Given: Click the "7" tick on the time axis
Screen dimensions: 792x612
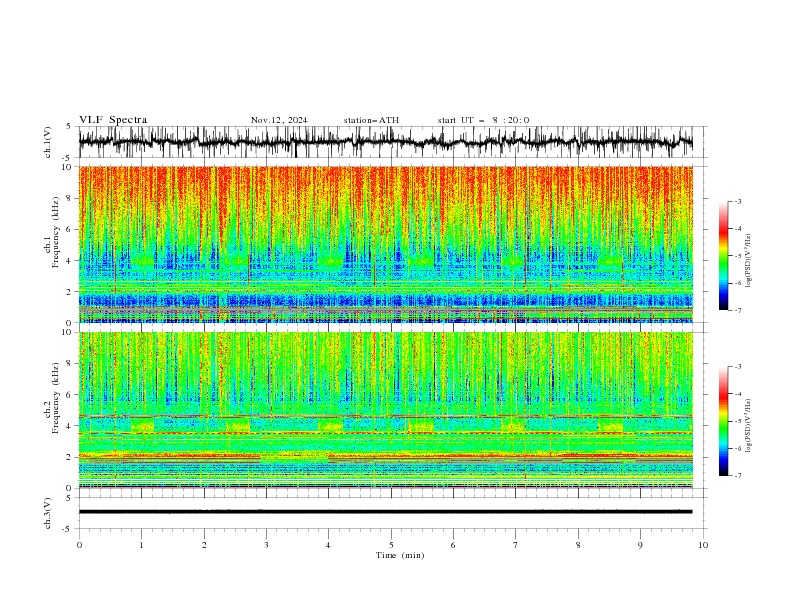Looking at the screenshot, I should tap(516, 545).
